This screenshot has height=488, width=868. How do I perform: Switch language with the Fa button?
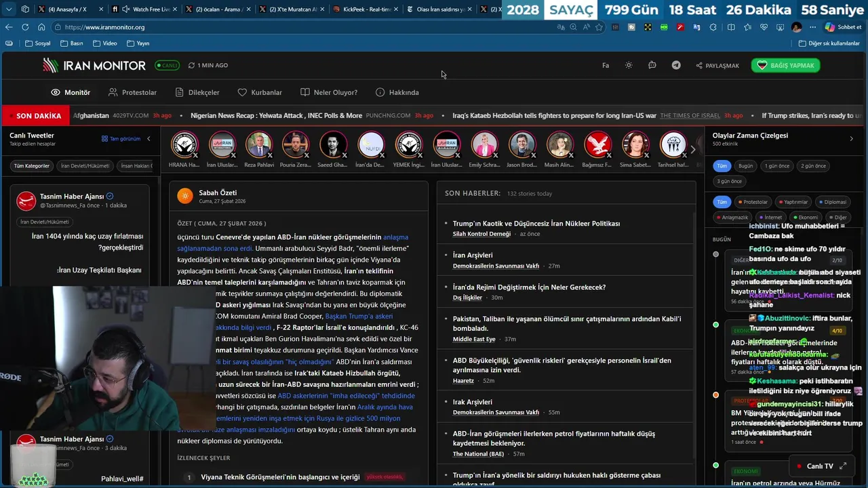point(606,65)
